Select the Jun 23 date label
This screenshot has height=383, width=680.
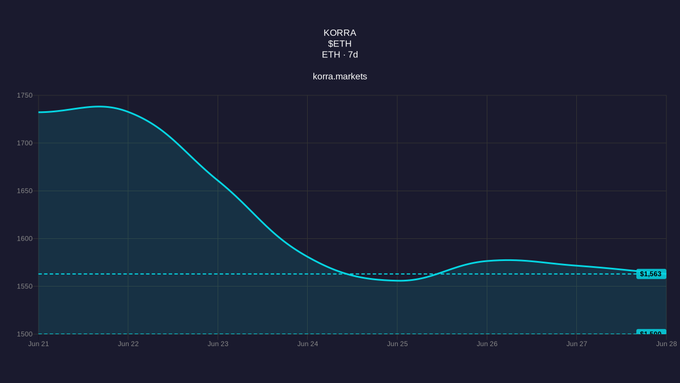218,344
